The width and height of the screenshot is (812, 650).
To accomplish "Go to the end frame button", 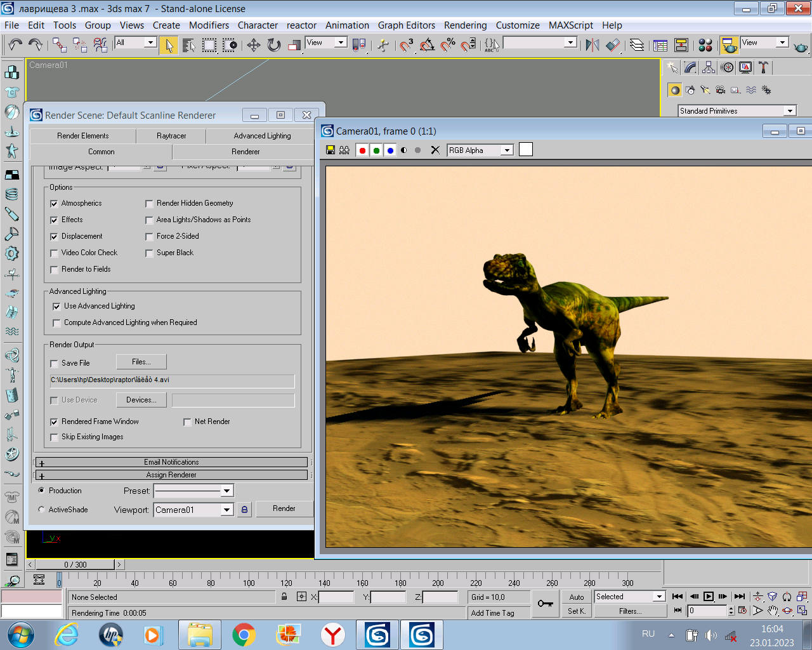I will [740, 597].
